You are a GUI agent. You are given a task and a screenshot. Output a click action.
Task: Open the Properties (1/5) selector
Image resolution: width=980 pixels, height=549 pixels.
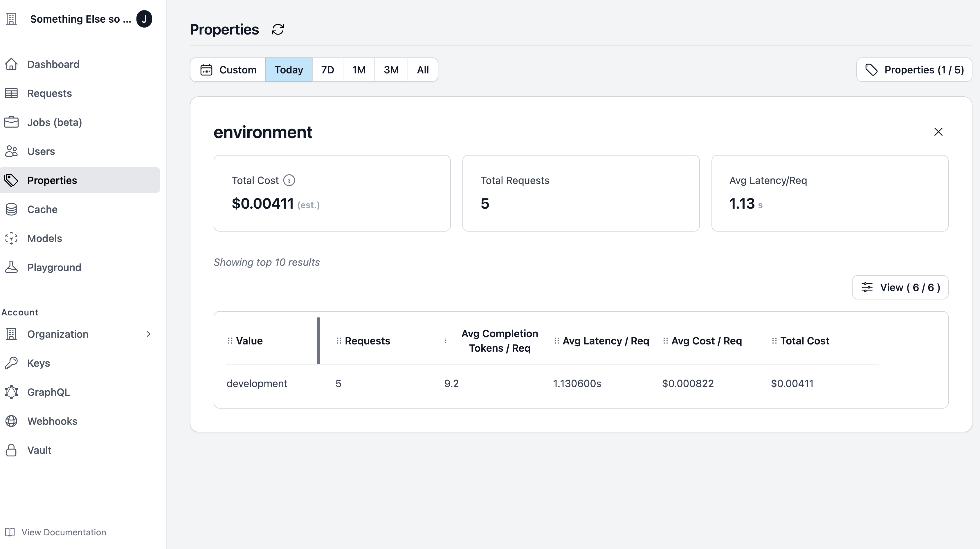tap(914, 70)
